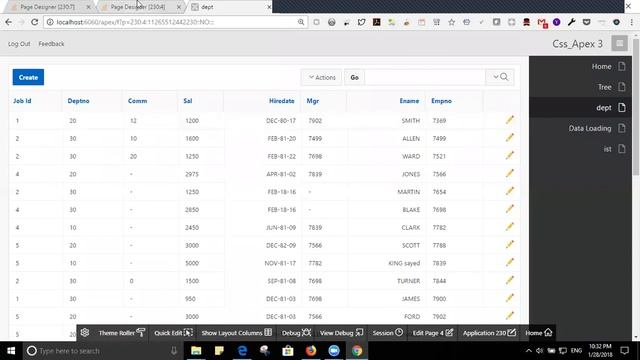Click the Css_Apex 3 application title
Image resolution: width=640 pixels, height=360 pixels.
click(577, 44)
